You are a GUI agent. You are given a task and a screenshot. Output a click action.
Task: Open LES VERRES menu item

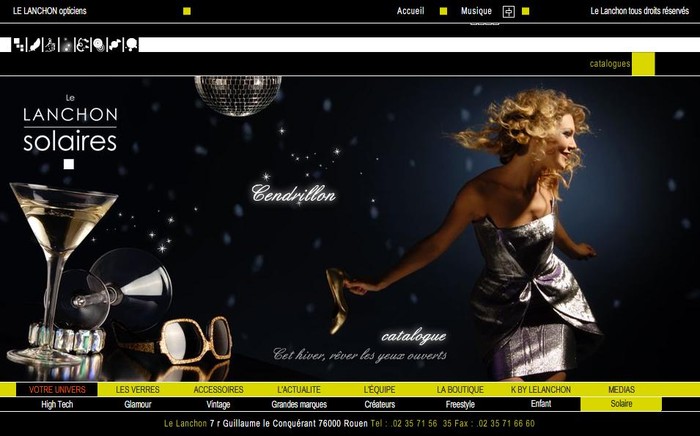click(x=137, y=389)
